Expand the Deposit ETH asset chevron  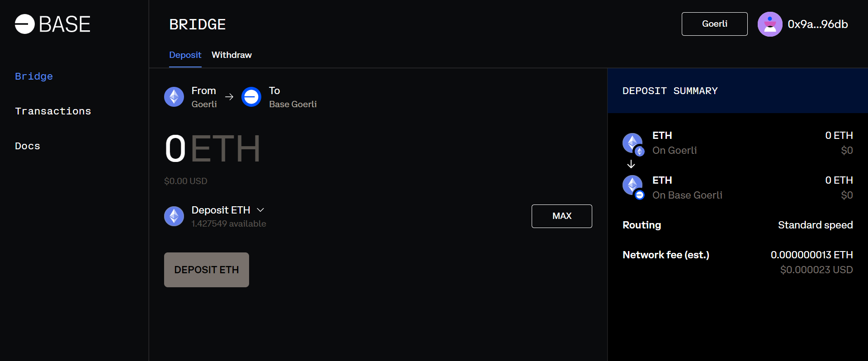(x=260, y=210)
